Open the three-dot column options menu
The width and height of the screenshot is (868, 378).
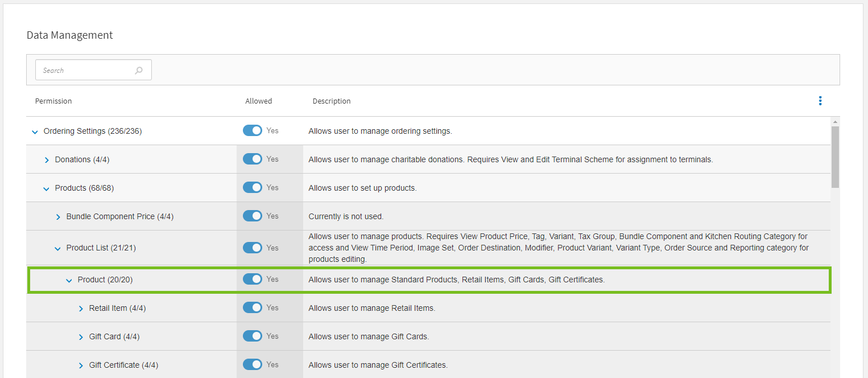pos(820,101)
